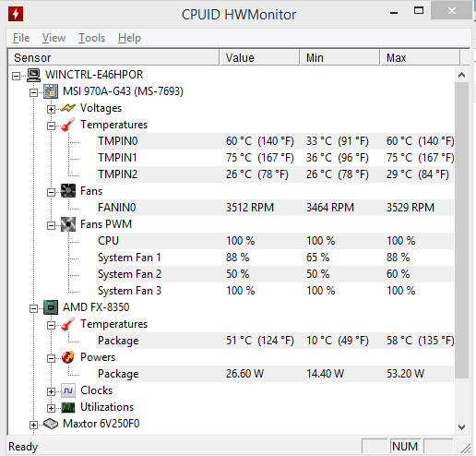
Task: Click the Min column header
Action: pos(339,57)
